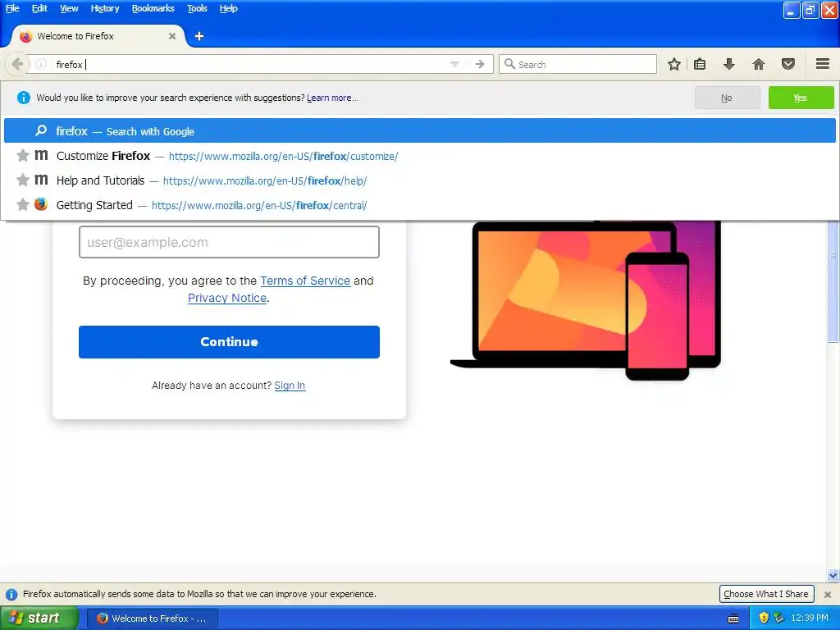Open the Privacy Notice link
Image resolution: width=840 pixels, height=630 pixels.
(227, 298)
